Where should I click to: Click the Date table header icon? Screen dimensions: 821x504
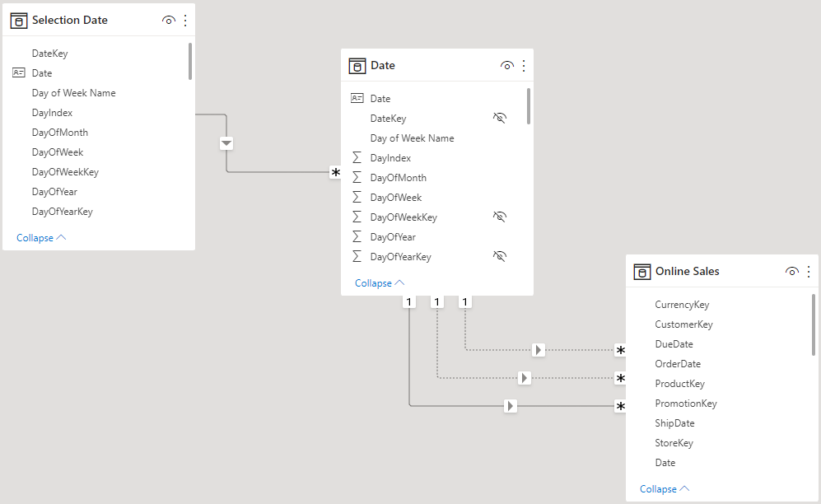[357, 66]
